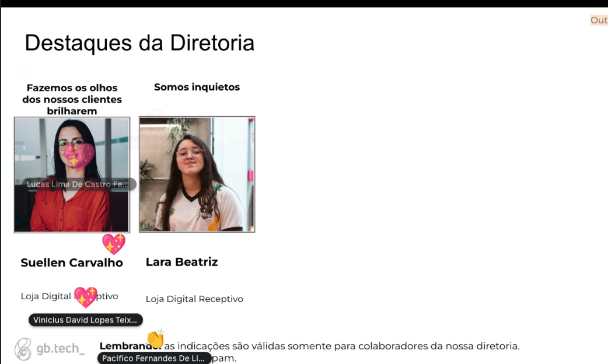Screen dimensions: 608x364
Task: Select the name tag 'Vinicius David Lopes Teix...'
Action: pos(85,320)
